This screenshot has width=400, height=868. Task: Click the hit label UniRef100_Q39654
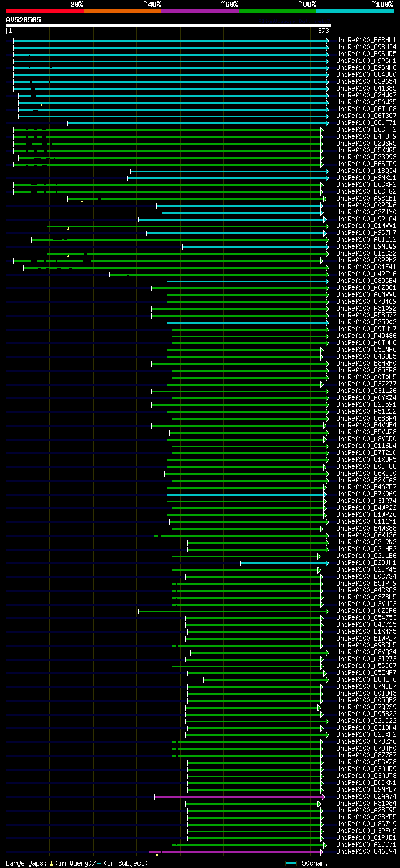pyautogui.click(x=366, y=82)
